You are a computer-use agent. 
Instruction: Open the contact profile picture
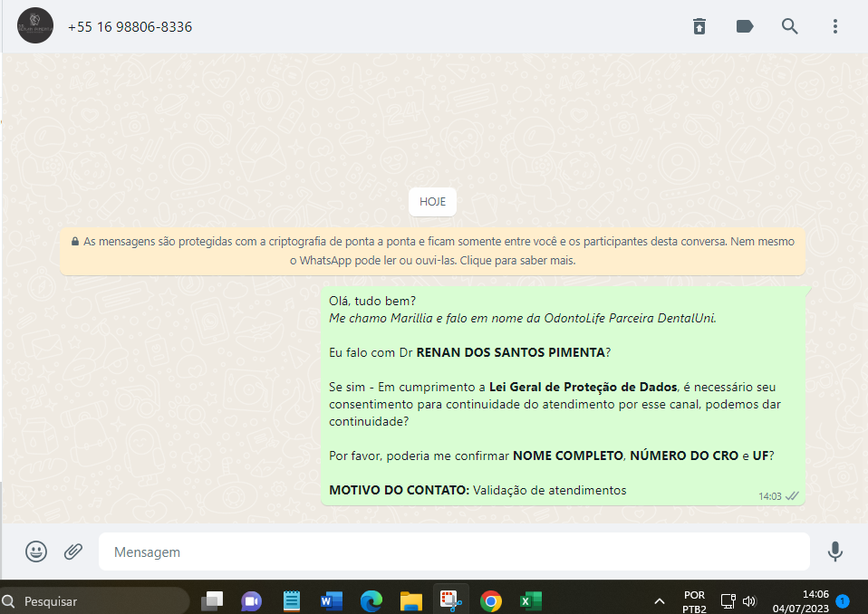(34, 25)
